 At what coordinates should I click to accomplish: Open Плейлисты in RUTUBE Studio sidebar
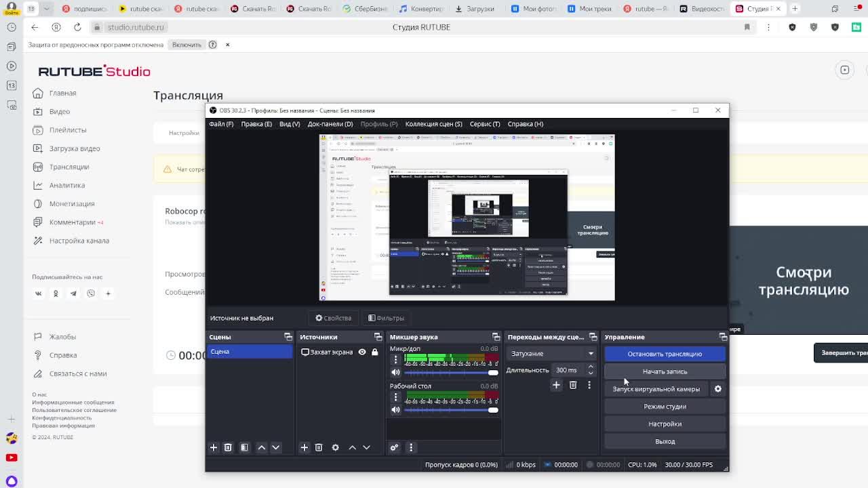pos(68,130)
